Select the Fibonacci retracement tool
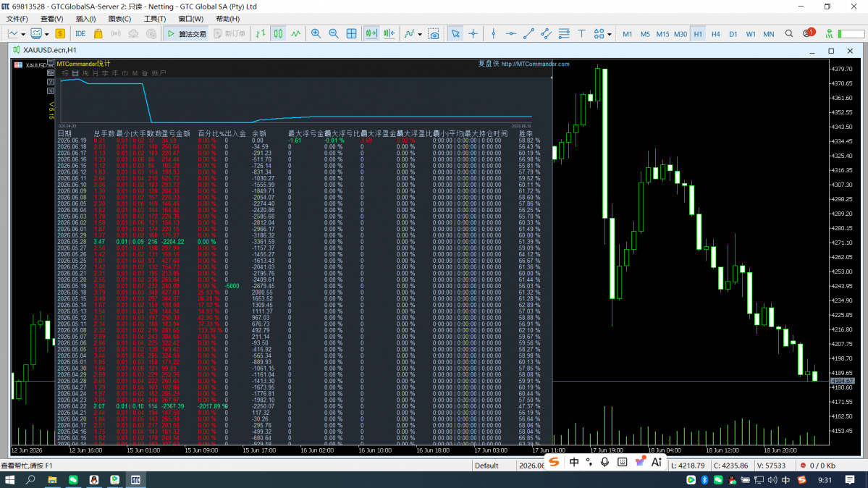Screen dimensions: 868x488 click(563, 34)
